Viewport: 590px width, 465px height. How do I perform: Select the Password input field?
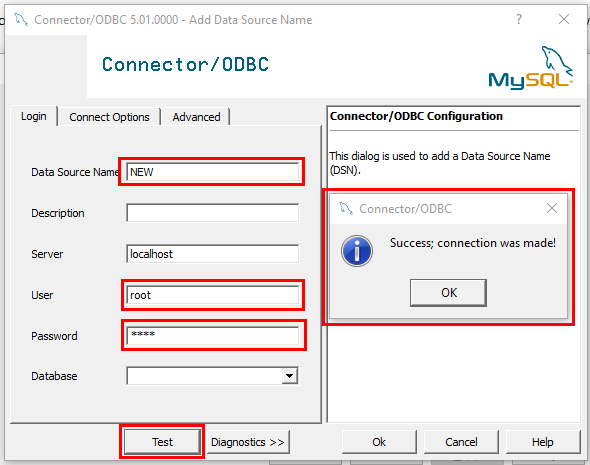coord(213,336)
